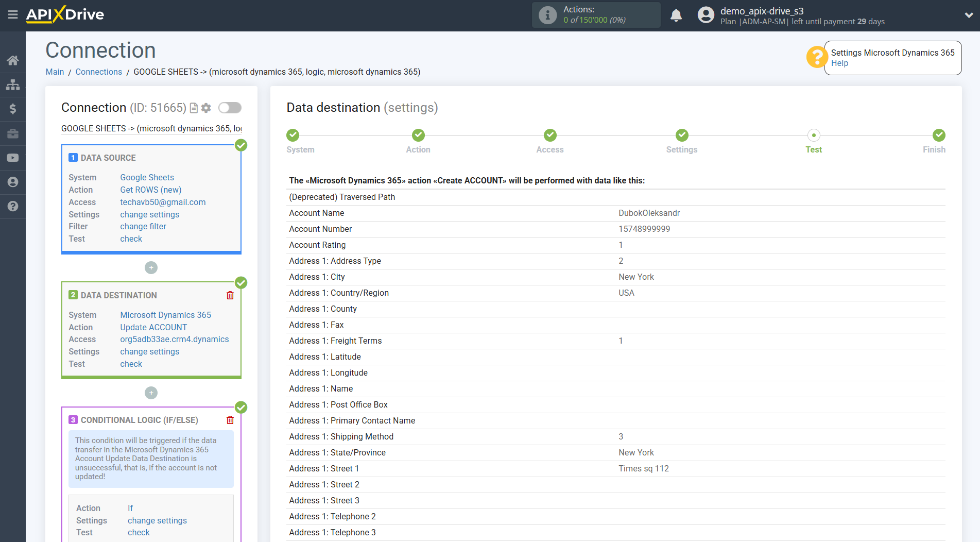
Task: Click the yellow help question icon
Action: (x=816, y=57)
